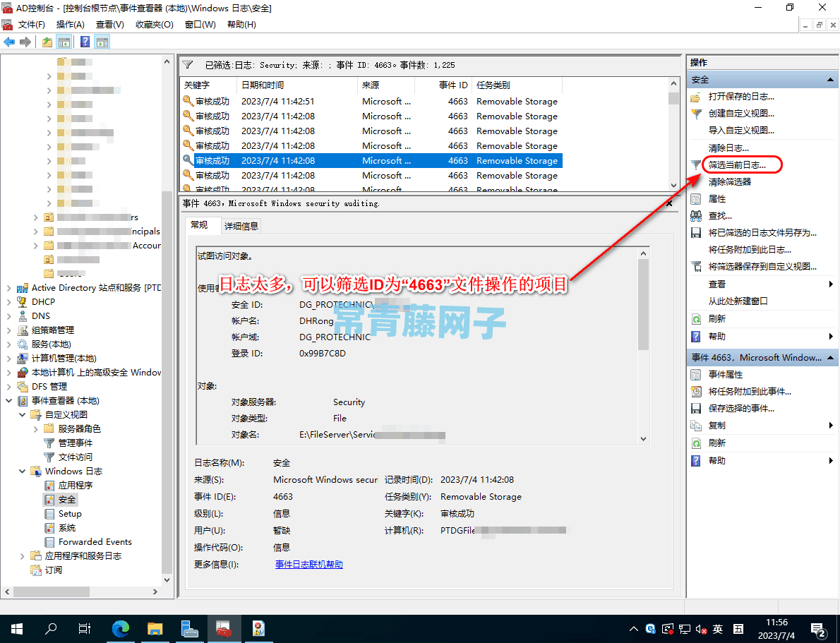840x643 pixels.
Task: Click the back navigation arrow
Action: point(8,41)
